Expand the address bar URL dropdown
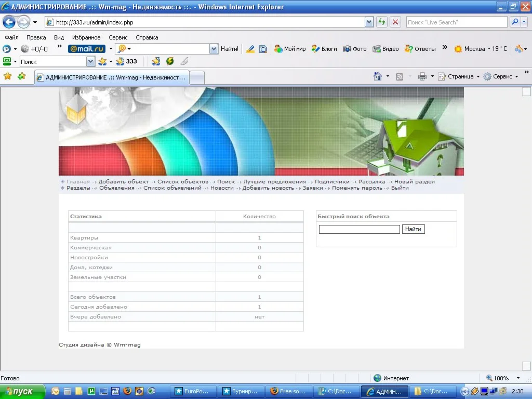Viewport: 532px width, 399px height. pyautogui.click(x=369, y=22)
